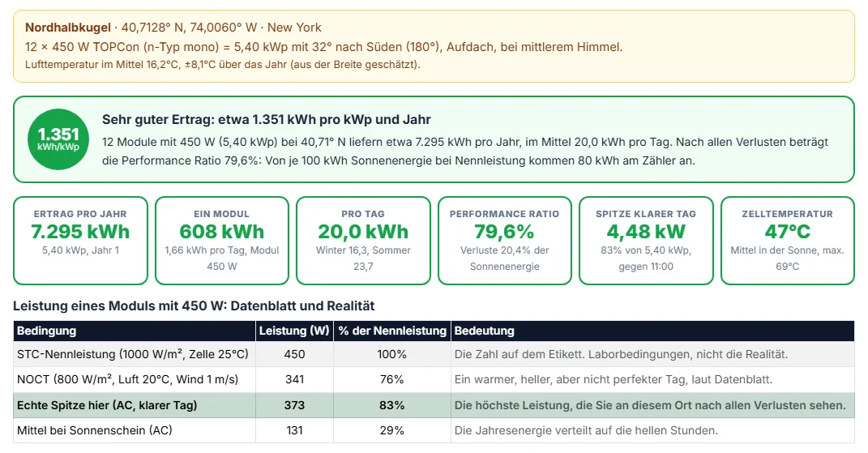Click the text 'Ein warmer, heller, aber nicht perfekter Tag'
The image size is (868, 453).
[x=614, y=379]
